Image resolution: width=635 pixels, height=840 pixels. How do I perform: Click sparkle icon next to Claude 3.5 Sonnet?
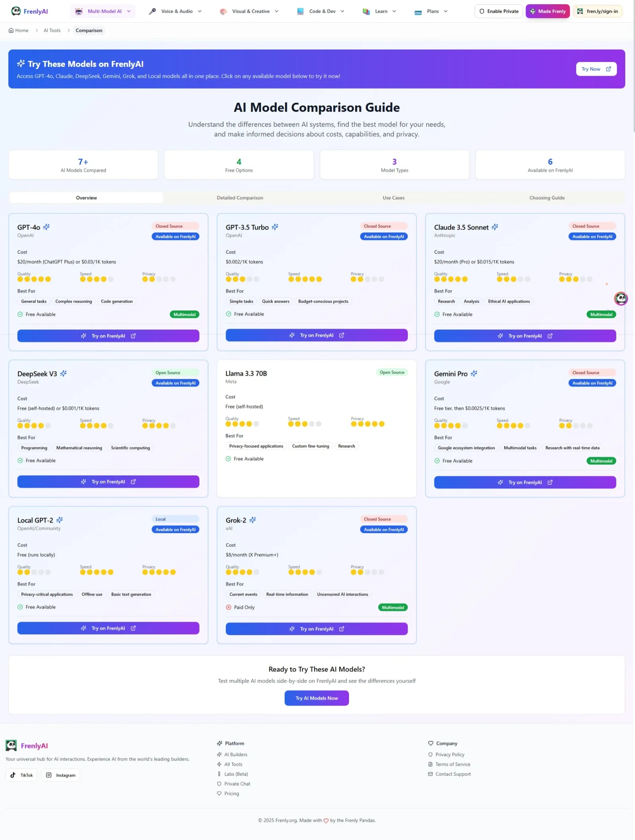[495, 227]
